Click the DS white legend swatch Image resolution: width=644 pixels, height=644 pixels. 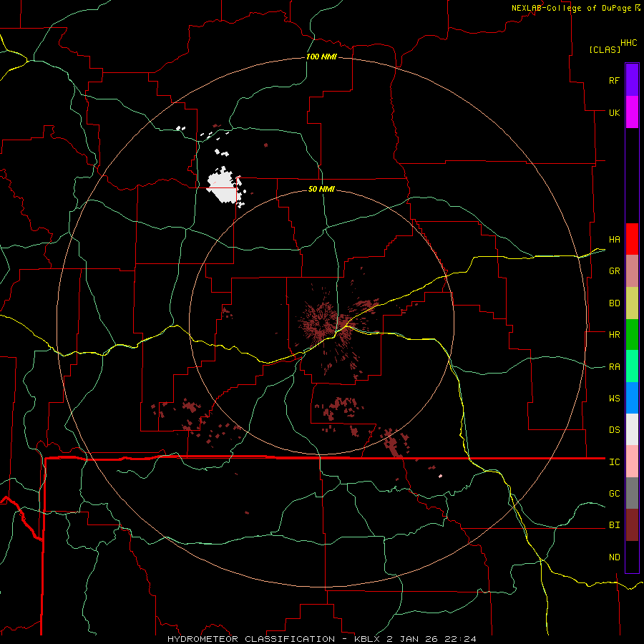coord(632,429)
